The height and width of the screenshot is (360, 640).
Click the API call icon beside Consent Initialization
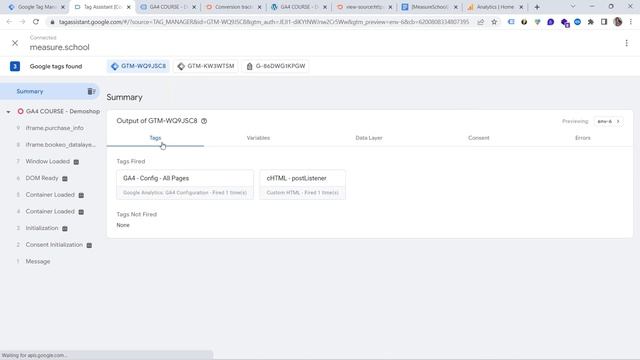pos(89,245)
